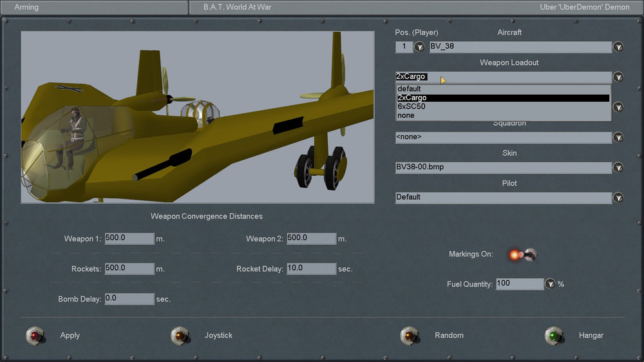Image resolution: width=644 pixels, height=362 pixels.
Task: Collapse the Weapon Loadout dropdown arrow
Action: [x=618, y=77]
